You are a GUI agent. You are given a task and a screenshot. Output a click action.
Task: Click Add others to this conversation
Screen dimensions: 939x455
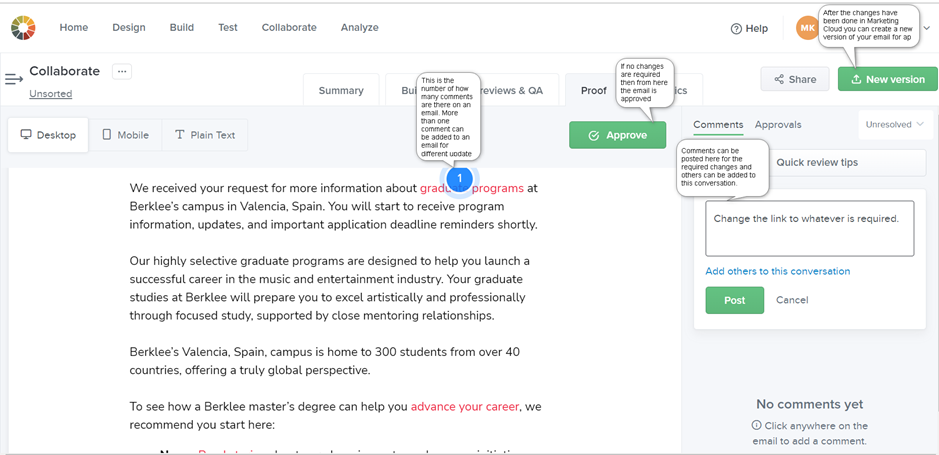(777, 271)
